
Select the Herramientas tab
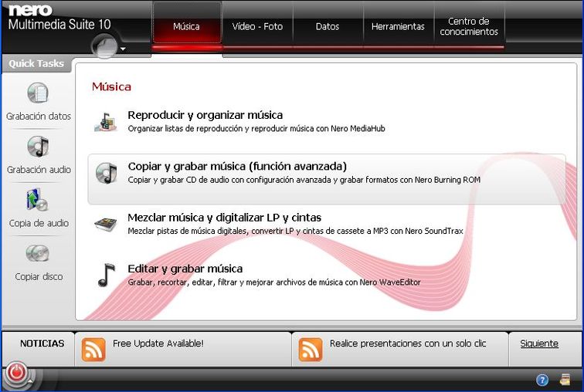[x=398, y=26]
